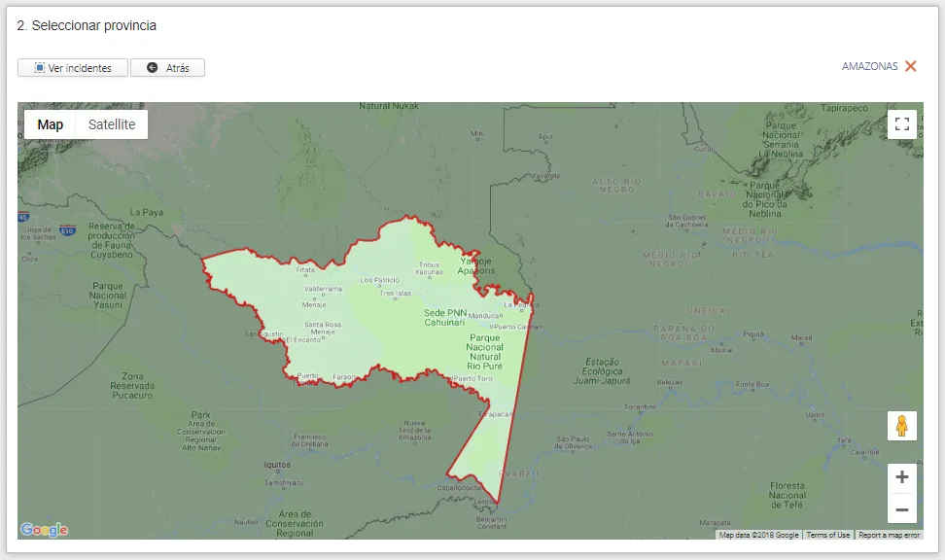The height and width of the screenshot is (560, 945).
Task: Go back with the Atrás button
Action: (x=167, y=68)
